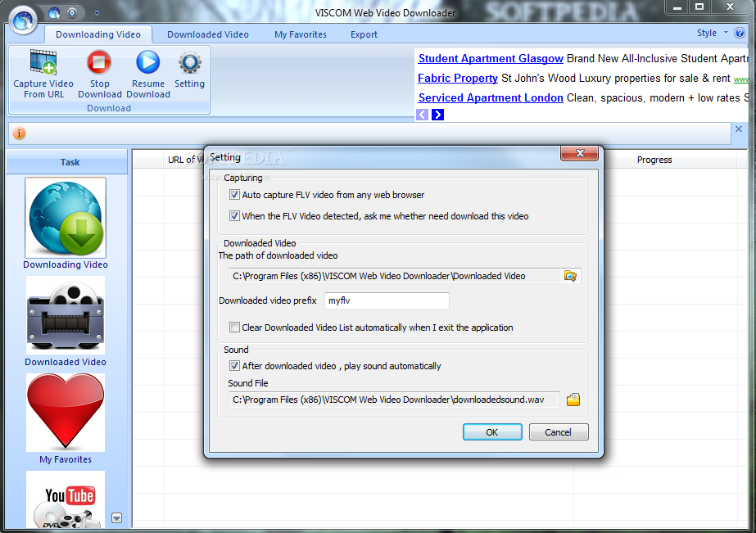Select Downloading Video globe icon in Task pane
This screenshot has width=756, height=533.
[66, 218]
